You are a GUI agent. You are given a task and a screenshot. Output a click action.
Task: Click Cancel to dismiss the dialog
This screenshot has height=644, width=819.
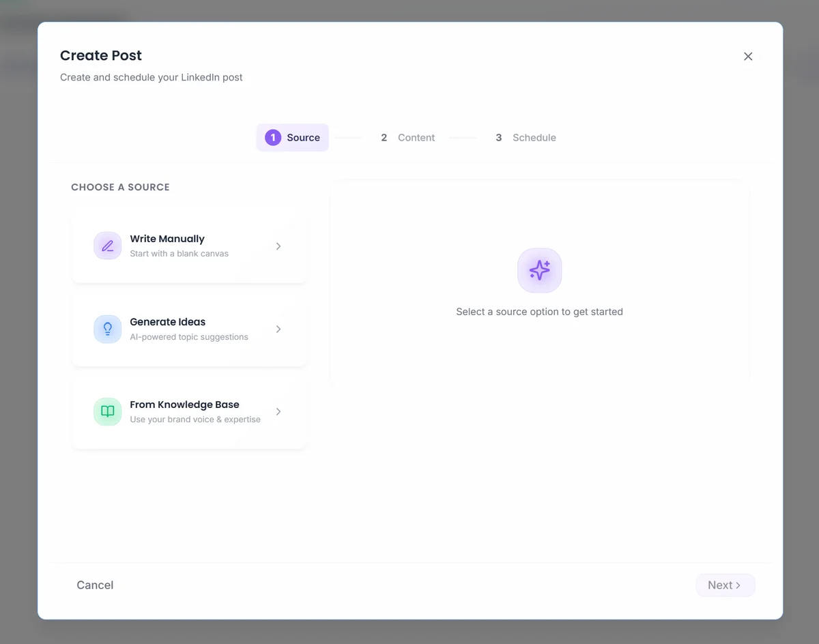click(x=95, y=585)
